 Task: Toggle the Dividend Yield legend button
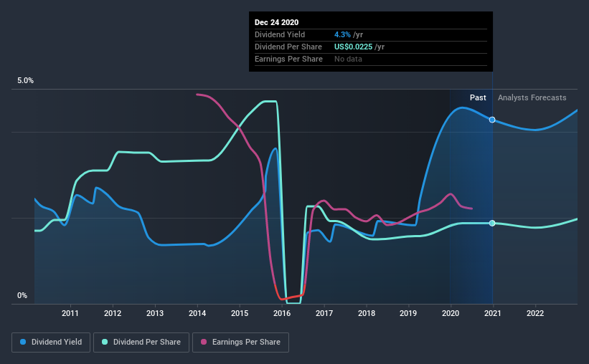tap(51, 343)
